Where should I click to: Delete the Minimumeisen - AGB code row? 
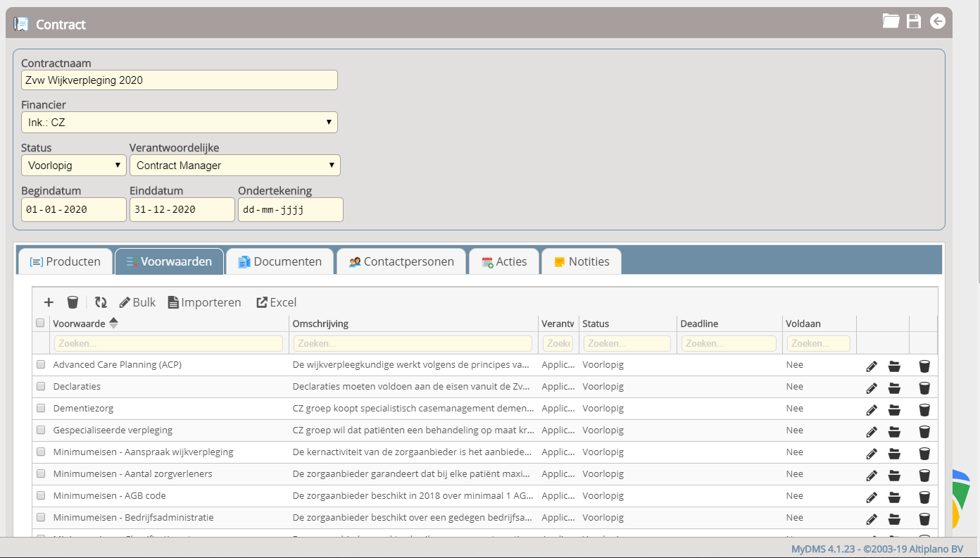(924, 497)
